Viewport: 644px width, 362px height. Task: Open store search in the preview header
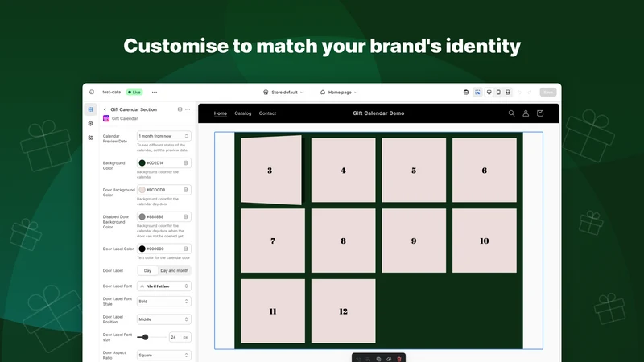click(x=511, y=113)
